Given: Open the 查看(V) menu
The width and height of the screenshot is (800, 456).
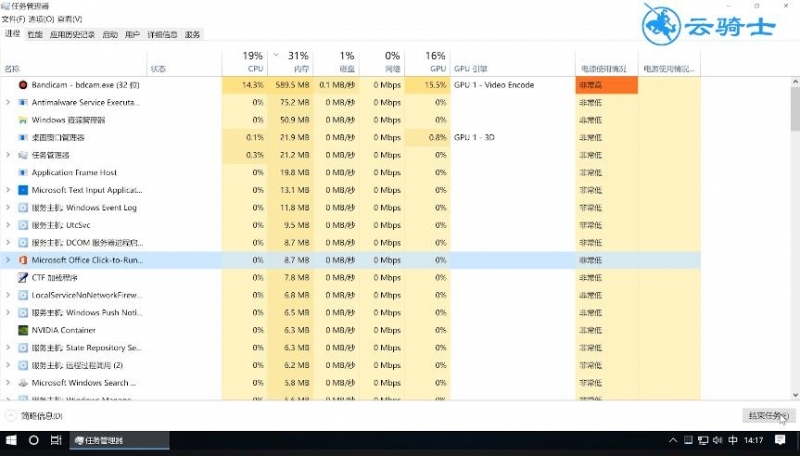Looking at the screenshot, I should pos(69,19).
